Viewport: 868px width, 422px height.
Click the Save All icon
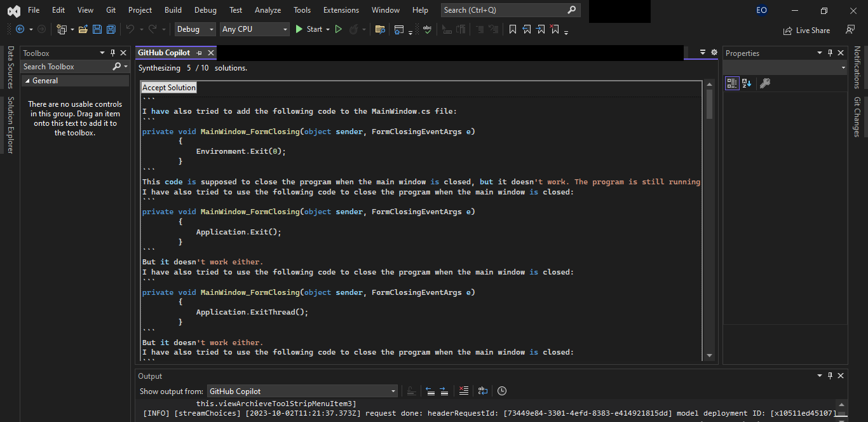click(111, 29)
